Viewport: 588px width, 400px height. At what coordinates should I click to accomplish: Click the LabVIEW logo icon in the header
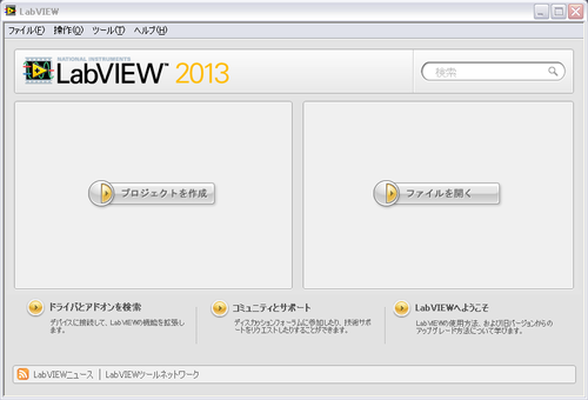[38, 70]
